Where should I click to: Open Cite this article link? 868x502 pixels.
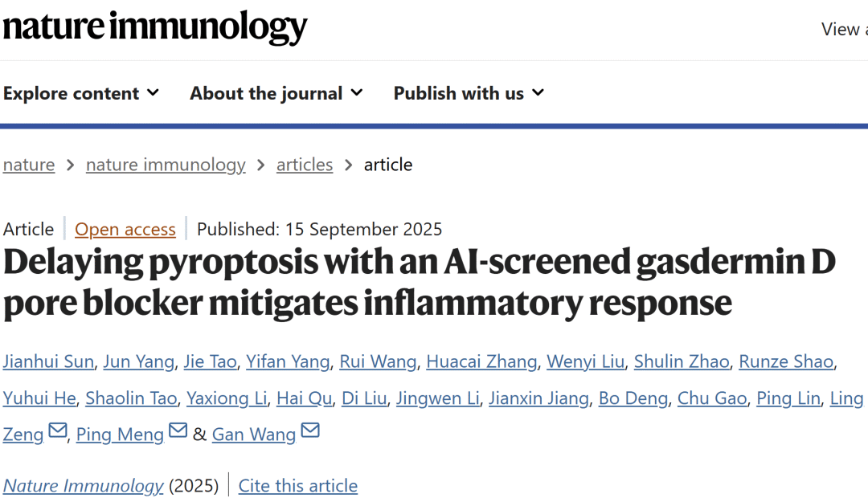[298, 486]
